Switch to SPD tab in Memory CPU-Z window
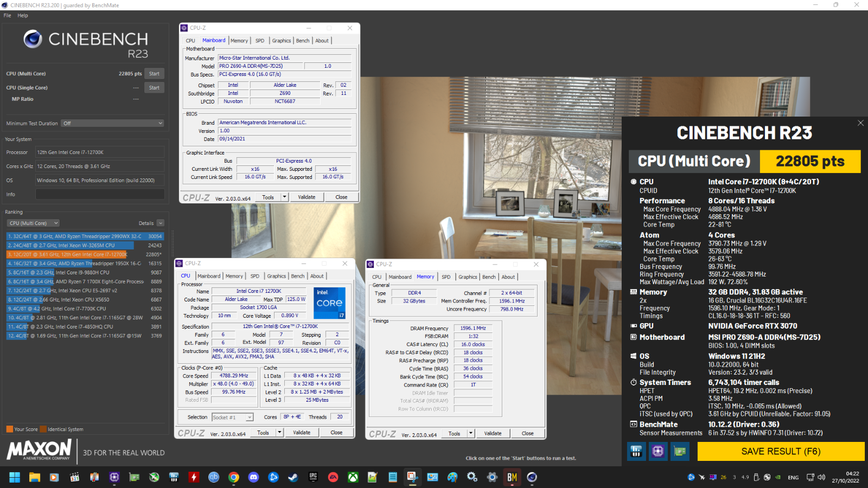This screenshot has height=488, width=868. [446, 277]
